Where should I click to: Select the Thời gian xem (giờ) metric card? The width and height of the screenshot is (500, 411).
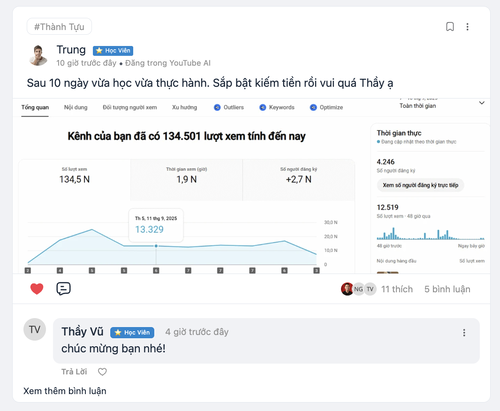[186, 180]
